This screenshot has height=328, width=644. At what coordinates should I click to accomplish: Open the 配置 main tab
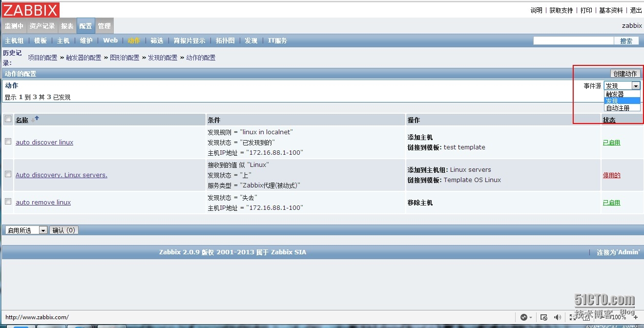click(86, 26)
